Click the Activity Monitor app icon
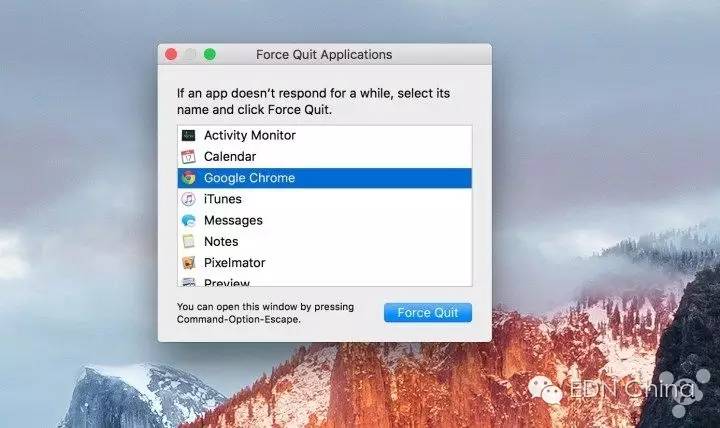Image resolution: width=720 pixels, height=428 pixels. [188, 135]
